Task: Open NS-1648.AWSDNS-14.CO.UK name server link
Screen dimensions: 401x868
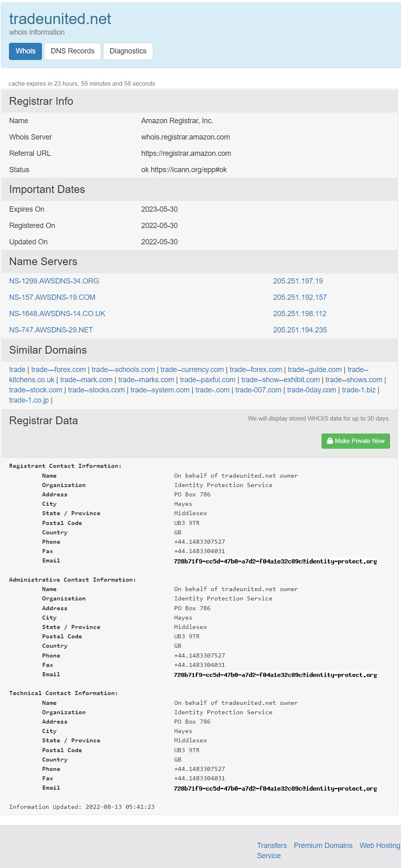Action: pyautogui.click(x=57, y=314)
